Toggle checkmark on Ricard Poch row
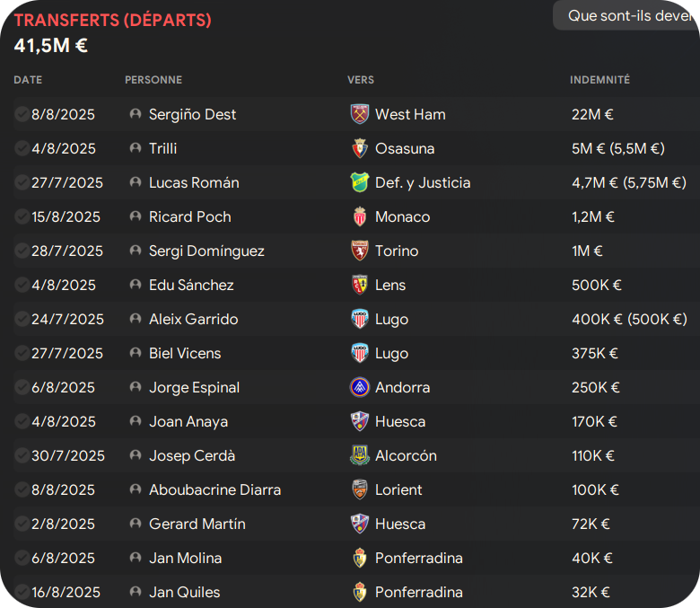The image size is (700, 608). [22, 216]
